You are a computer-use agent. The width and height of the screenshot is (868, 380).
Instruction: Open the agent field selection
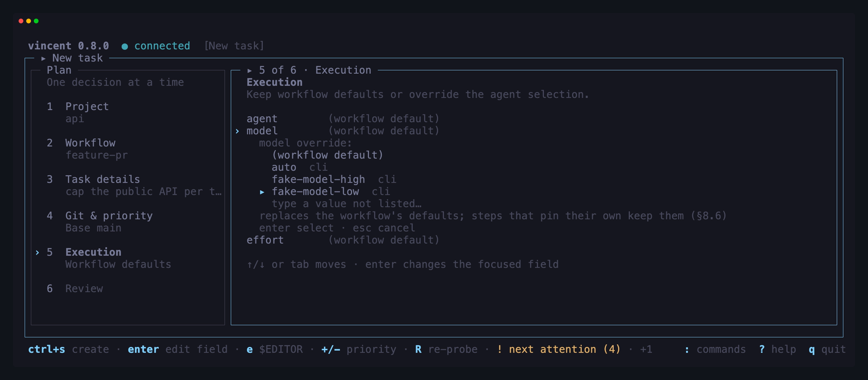coord(343,119)
